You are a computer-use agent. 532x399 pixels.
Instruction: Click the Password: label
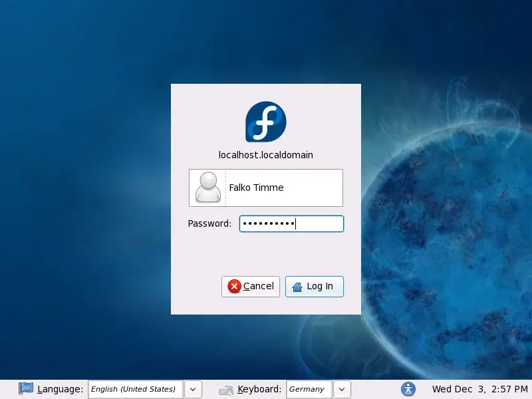209,223
